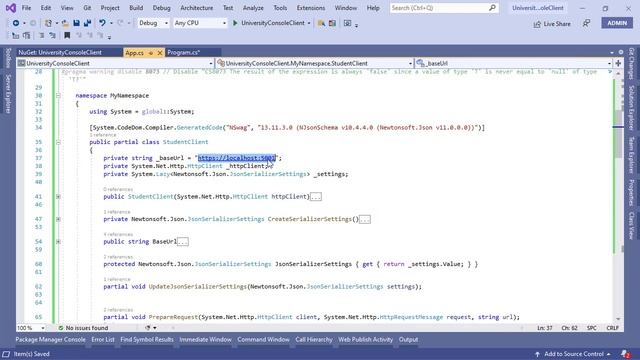Click the Navigate Backward arrow icon

(16, 23)
